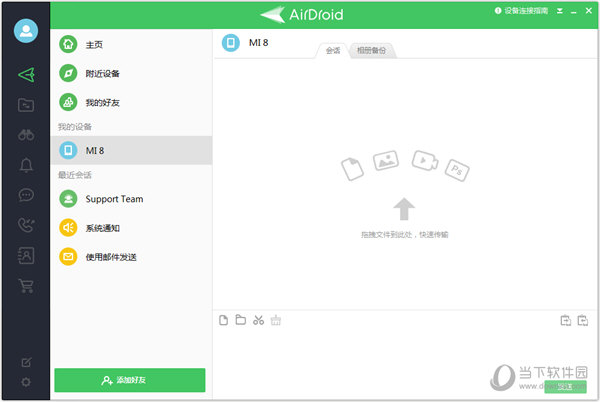The height and width of the screenshot is (402, 600).
Task: Open the binoculars remote control icon
Action: tap(26, 135)
